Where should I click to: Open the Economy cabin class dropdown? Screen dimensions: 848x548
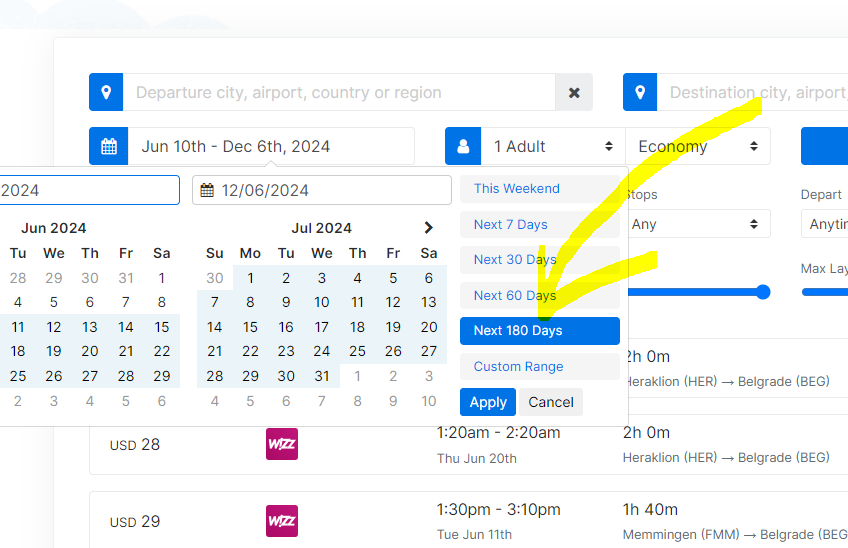pos(698,146)
